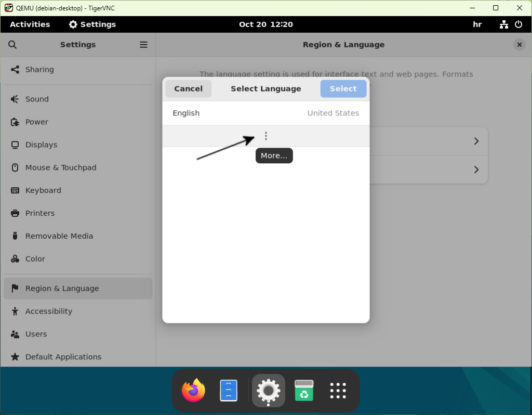This screenshot has height=415, width=532.
Task: Cancel the language selection dialog
Action: pyautogui.click(x=188, y=88)
